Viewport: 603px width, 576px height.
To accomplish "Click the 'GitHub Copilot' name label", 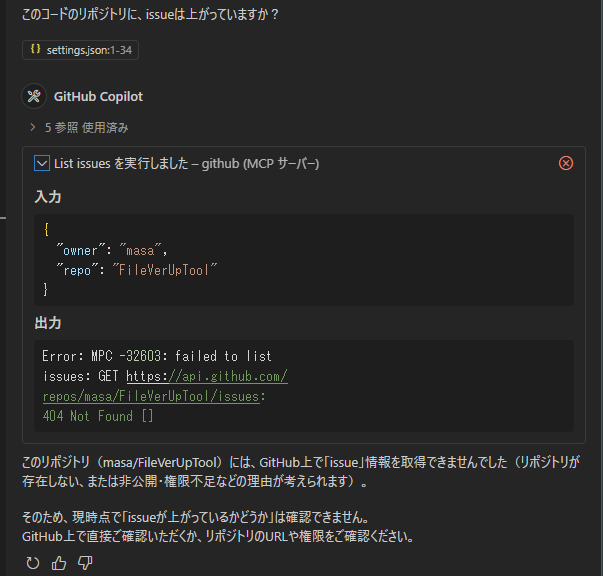I will tap(98, 97).
